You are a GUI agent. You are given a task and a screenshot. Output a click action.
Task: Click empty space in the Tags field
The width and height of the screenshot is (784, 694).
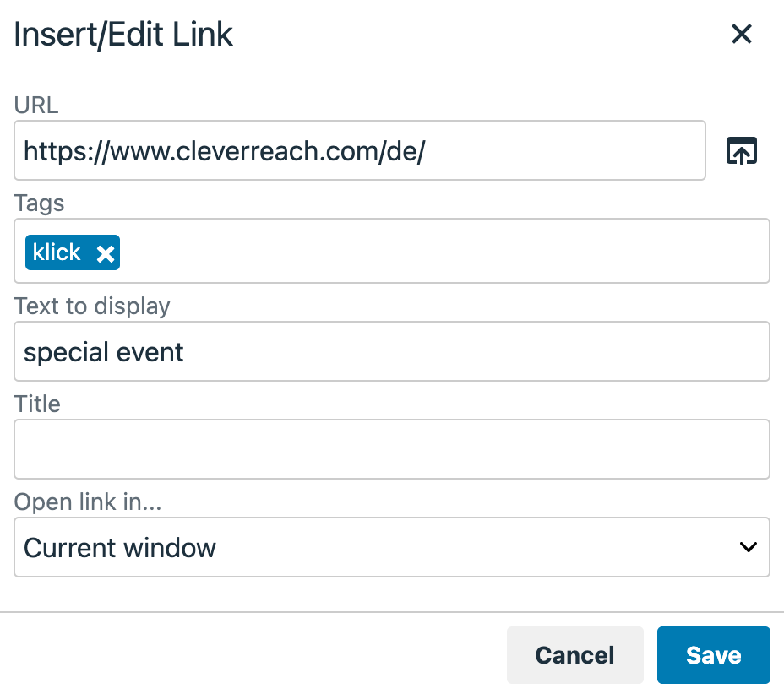pos(439,252)
